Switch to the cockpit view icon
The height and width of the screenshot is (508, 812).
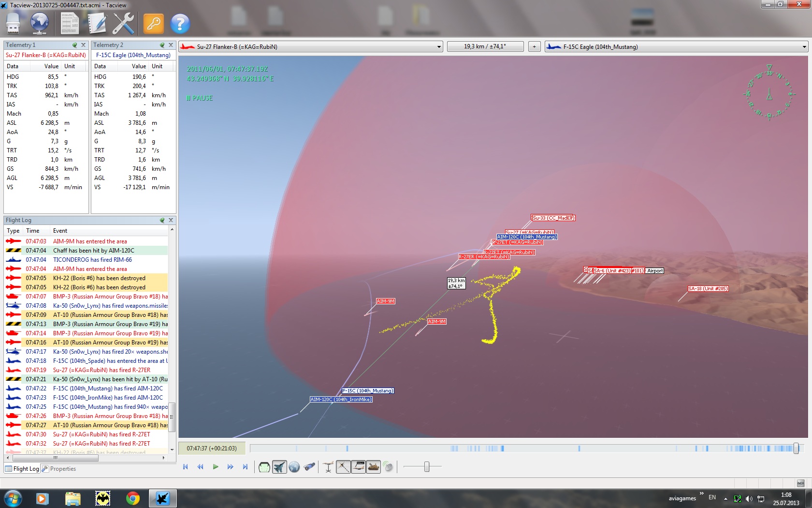(264, 467)
